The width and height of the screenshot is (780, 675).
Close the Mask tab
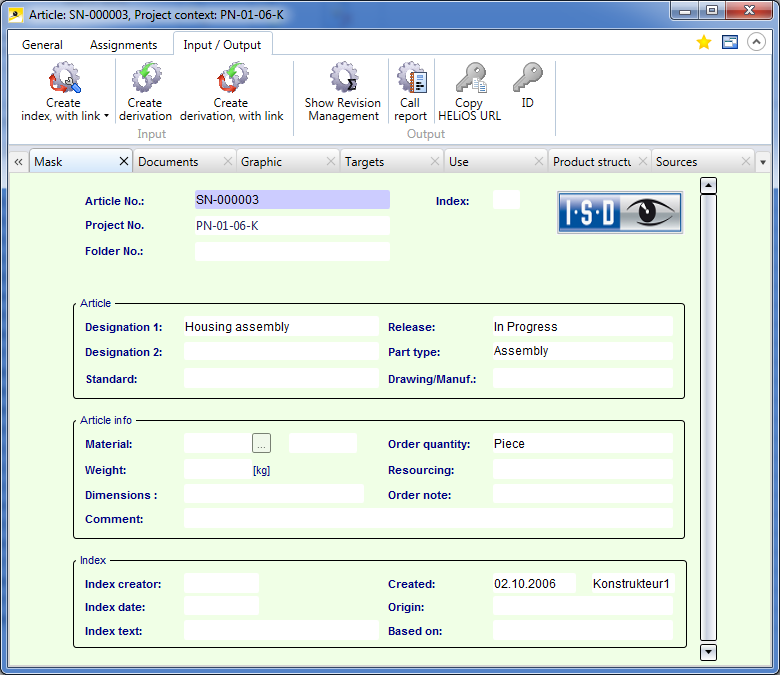coord(124,161)
